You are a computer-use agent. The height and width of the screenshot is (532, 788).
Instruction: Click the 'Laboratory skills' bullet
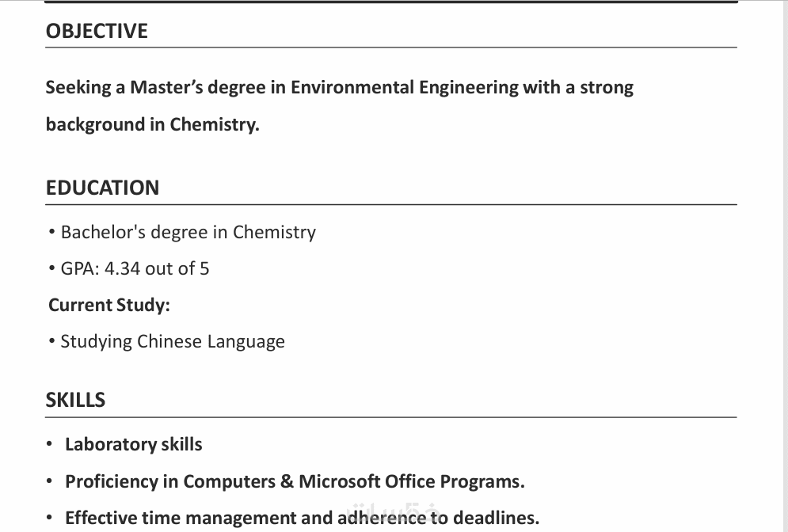click(x=133, y=444)
